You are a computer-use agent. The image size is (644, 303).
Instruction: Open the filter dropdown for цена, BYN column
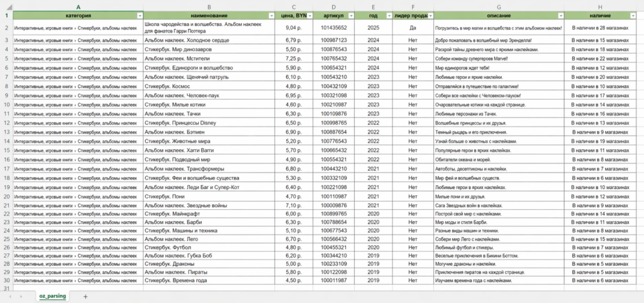point(309,16)
